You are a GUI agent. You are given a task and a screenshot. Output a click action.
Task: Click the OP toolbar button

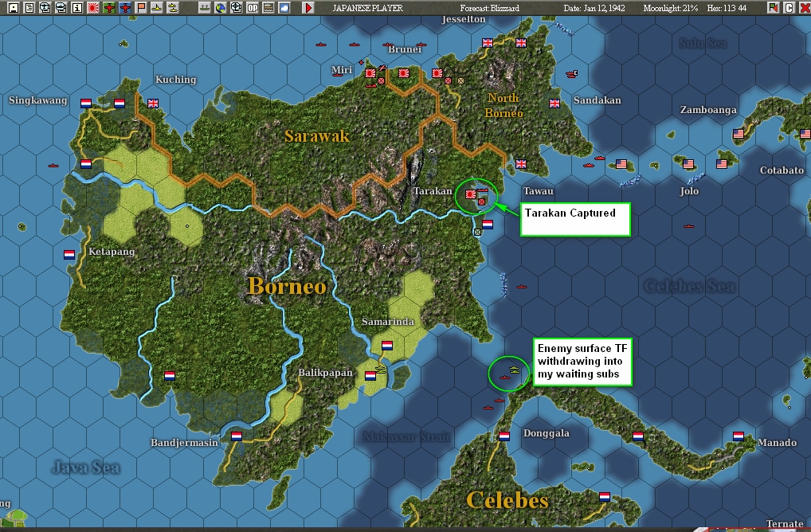point(253,8)
